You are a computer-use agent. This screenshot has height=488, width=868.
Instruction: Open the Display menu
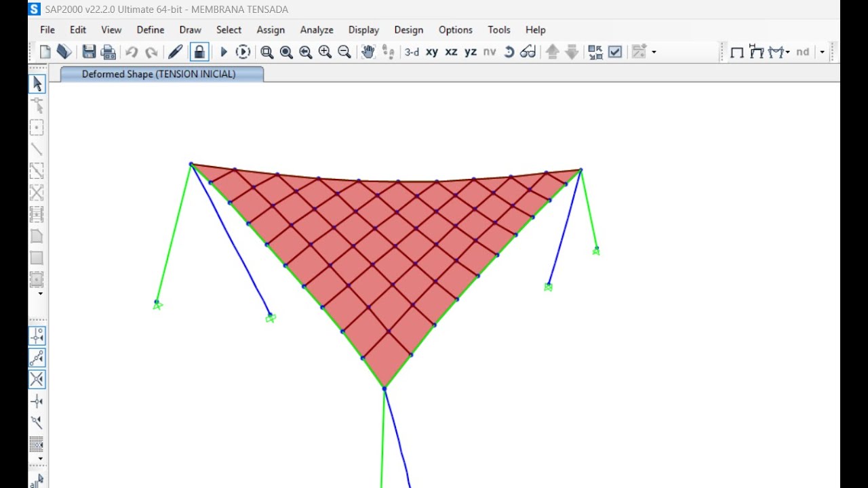click(x=363, y=30)
